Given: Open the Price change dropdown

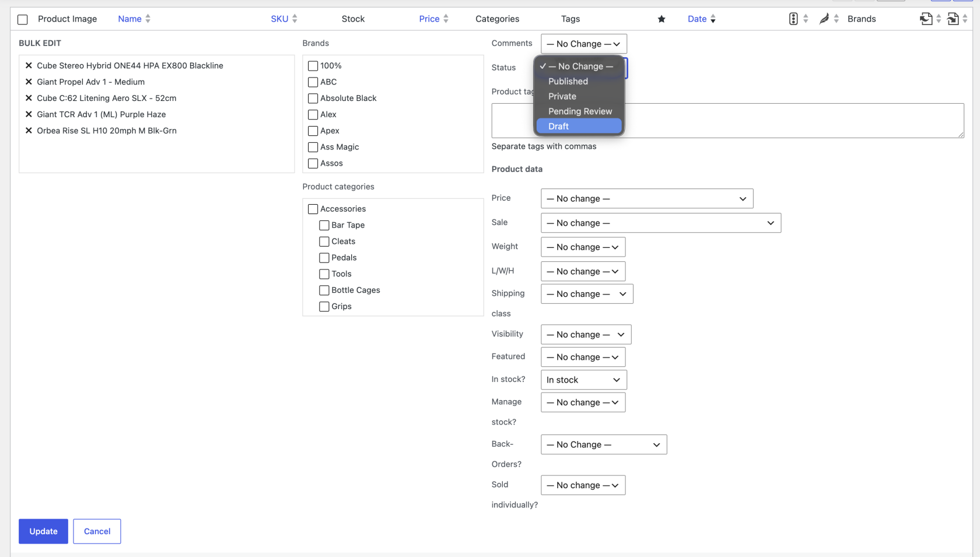Looking at the screenshot, I should click(647, 198).
